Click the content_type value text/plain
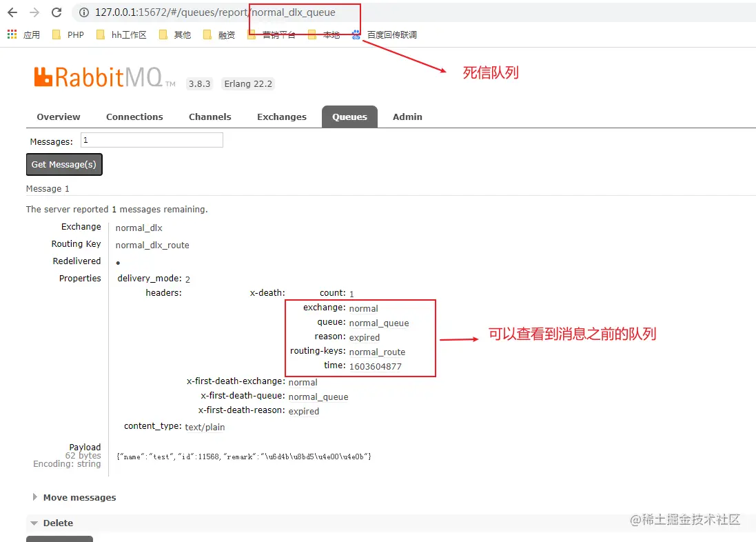This screenshot has height=542, width=756. (x=205, y=427)
